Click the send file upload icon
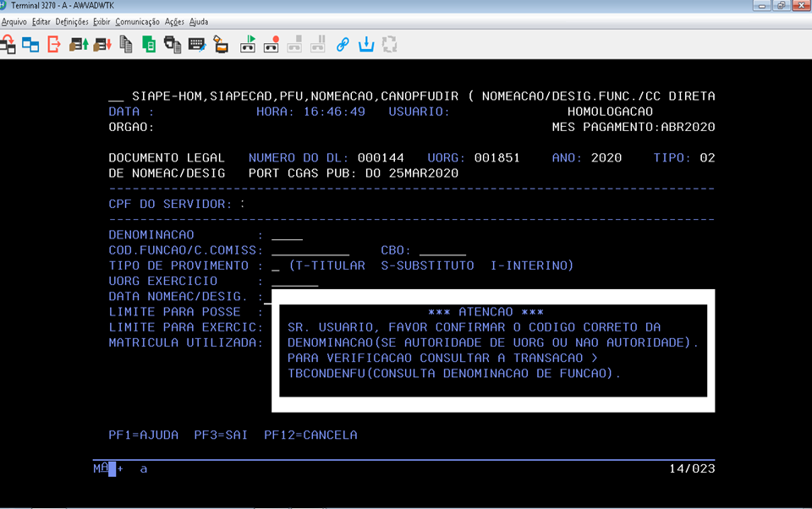Image resolution: width=812 pixels, height=509 pixels. 79,44
